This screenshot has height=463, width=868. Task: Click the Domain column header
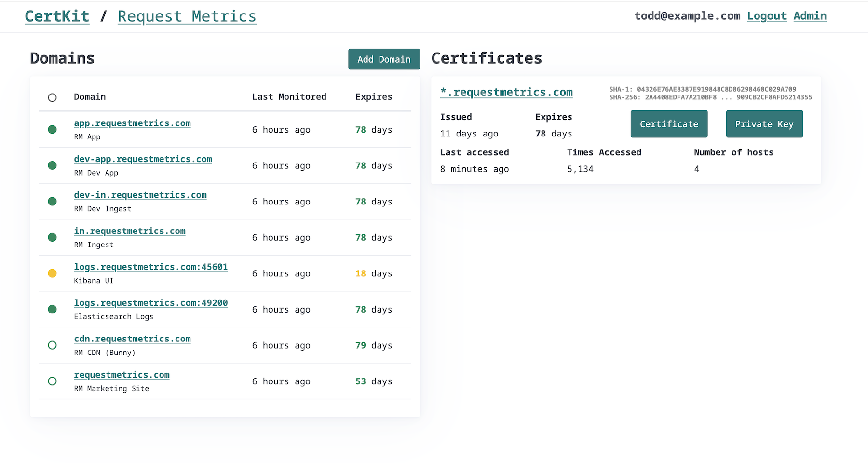(x=90, y=97)
